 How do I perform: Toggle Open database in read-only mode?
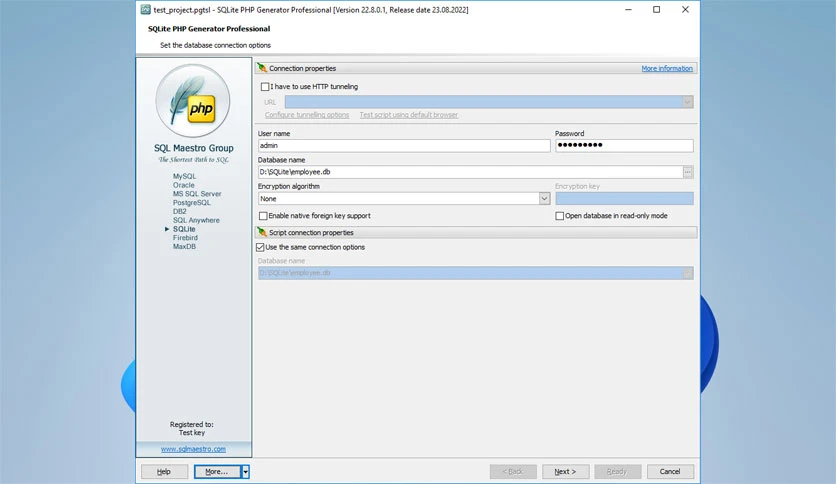559,216
